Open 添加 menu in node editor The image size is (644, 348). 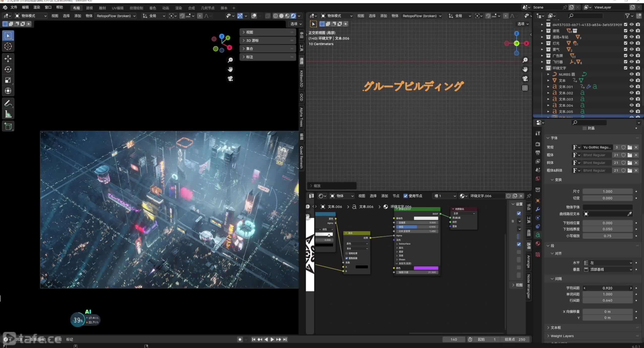384,196
